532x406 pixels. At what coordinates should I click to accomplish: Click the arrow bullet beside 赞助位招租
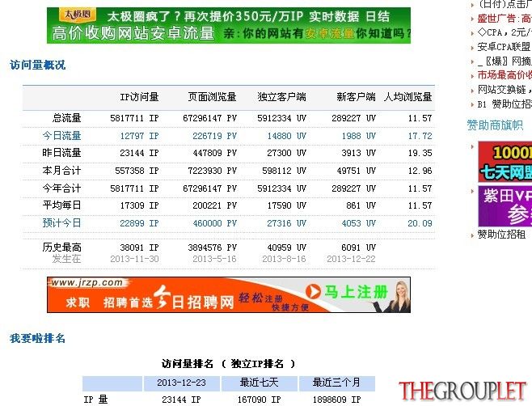(x=472, y=235)
